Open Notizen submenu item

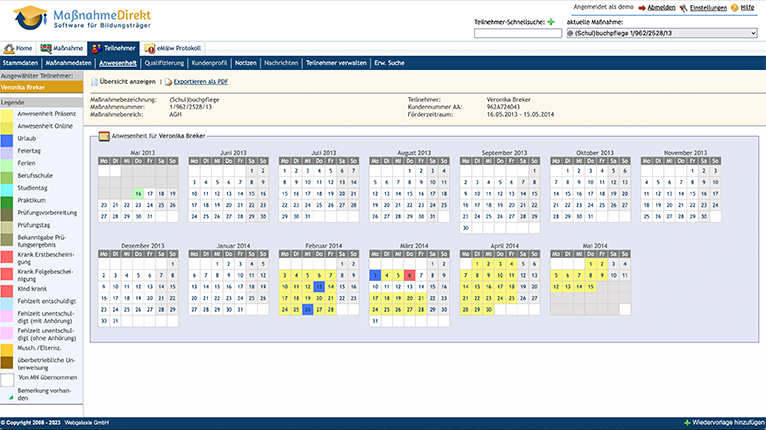pos(246,63)
